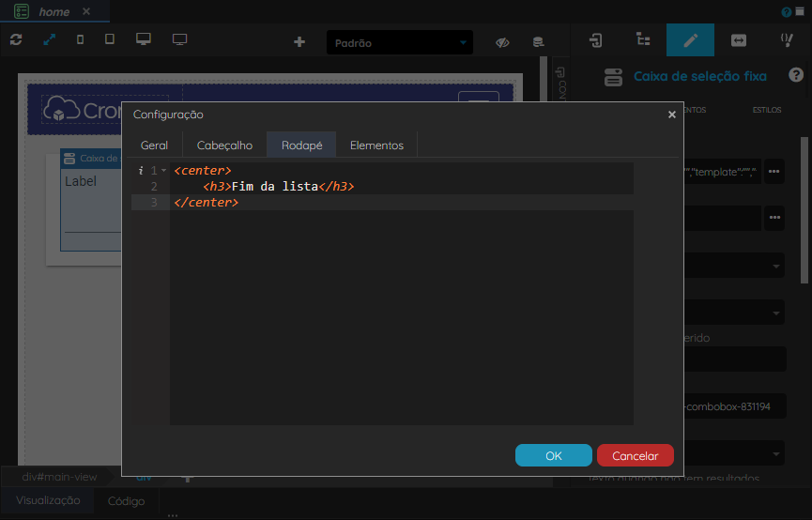Click the window restore icon at top right
The width and height of the screenshot is (812, 520).
coord(801,11)
